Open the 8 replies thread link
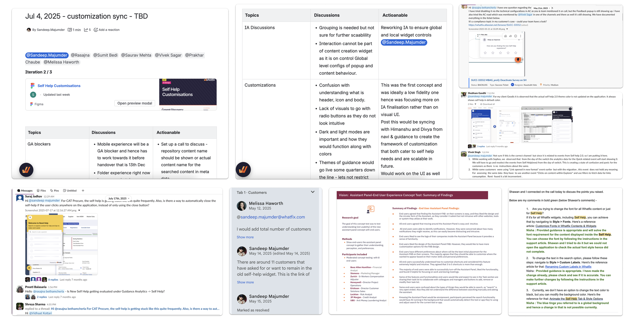 pyautogui.click(x=53, y=280)
